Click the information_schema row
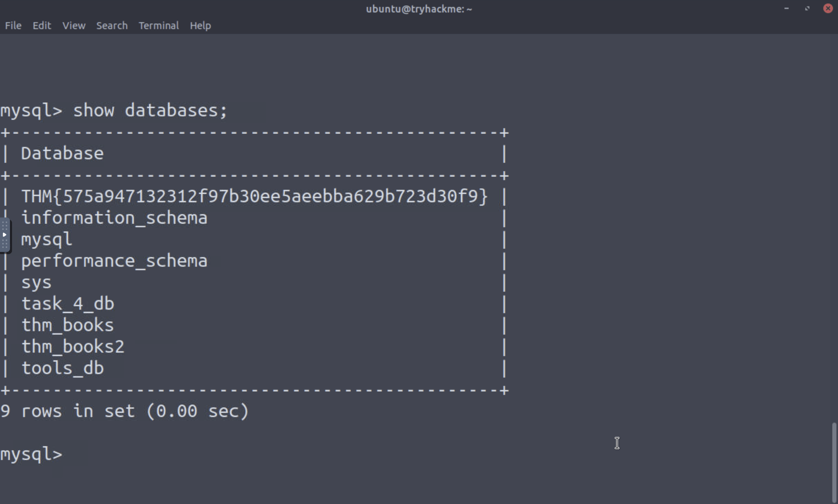 pos(114,218)
